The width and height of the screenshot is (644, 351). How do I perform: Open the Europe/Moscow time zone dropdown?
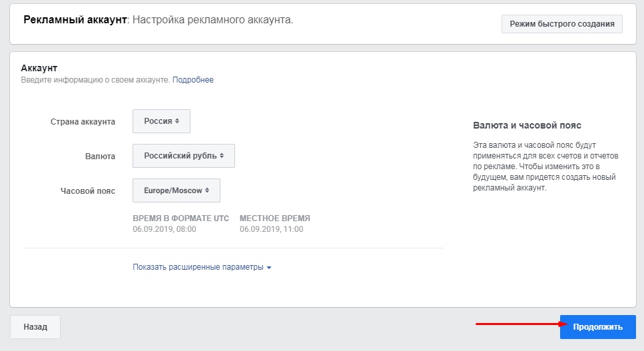(x=176, y=190)
